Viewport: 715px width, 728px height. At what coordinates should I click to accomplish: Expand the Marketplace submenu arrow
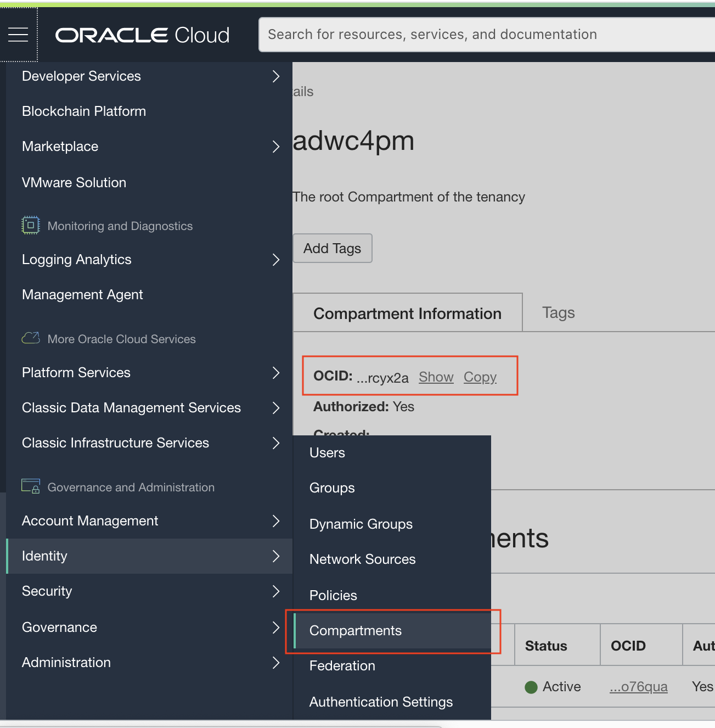(x=276, y=147)
